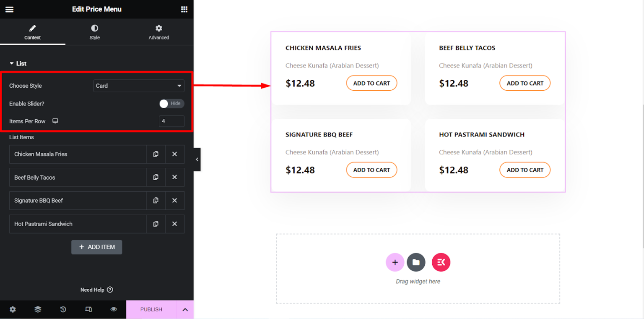Preview the page with the eye icon
644x319 pixels.
point(113,309)
